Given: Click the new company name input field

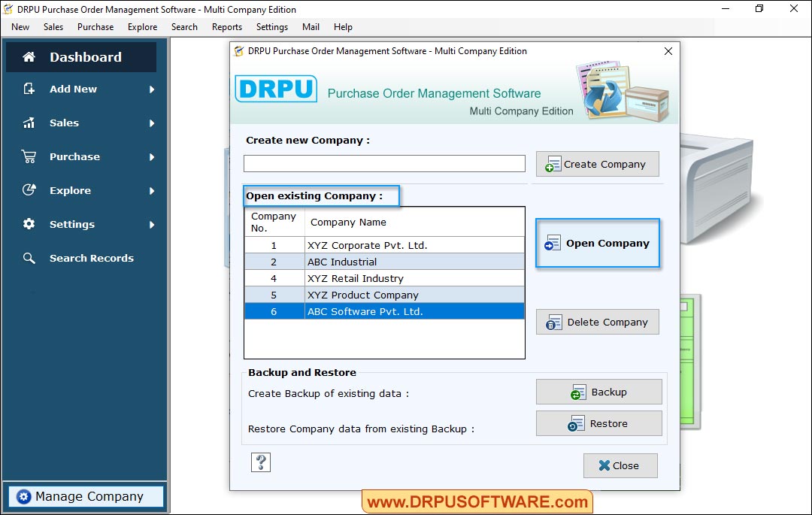Looking at the screenshot, I should click(x=383, y=163).
